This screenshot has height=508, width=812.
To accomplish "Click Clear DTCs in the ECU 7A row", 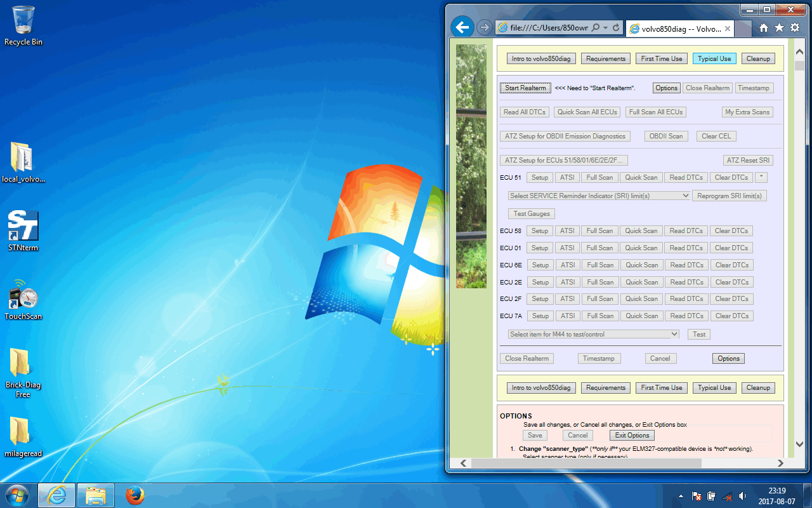I will click(x=731, y=316).
